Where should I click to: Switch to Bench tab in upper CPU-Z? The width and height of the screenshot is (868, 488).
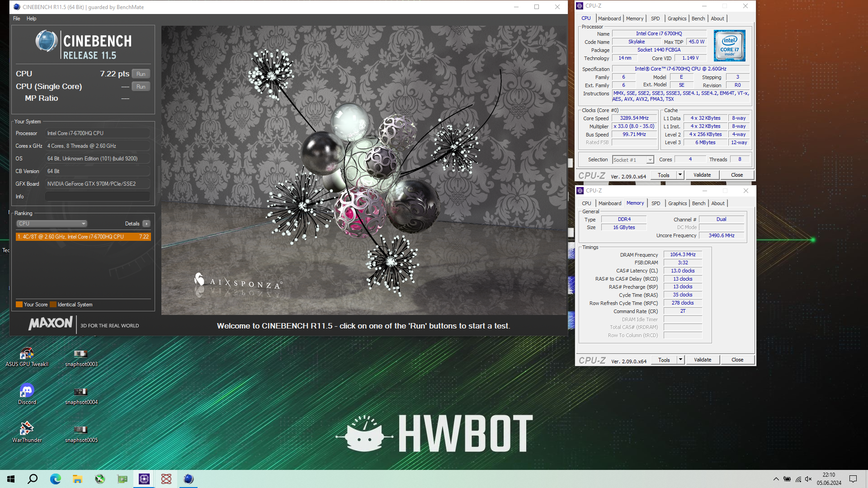pos(698,19)
